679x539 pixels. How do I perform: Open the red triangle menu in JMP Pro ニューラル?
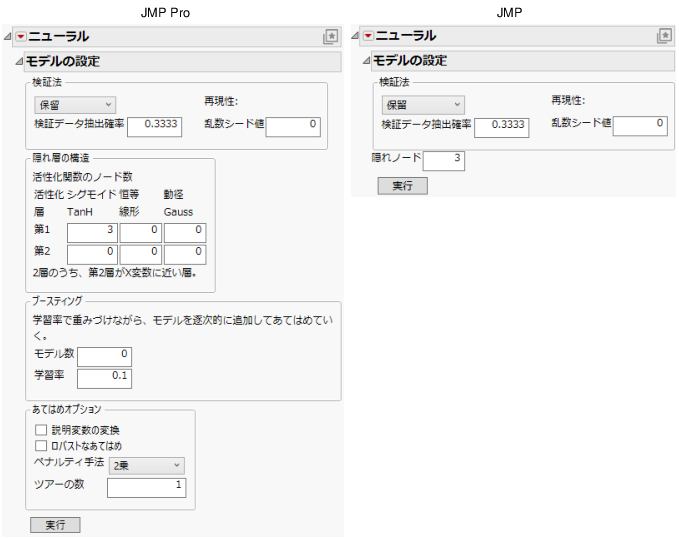21,37
